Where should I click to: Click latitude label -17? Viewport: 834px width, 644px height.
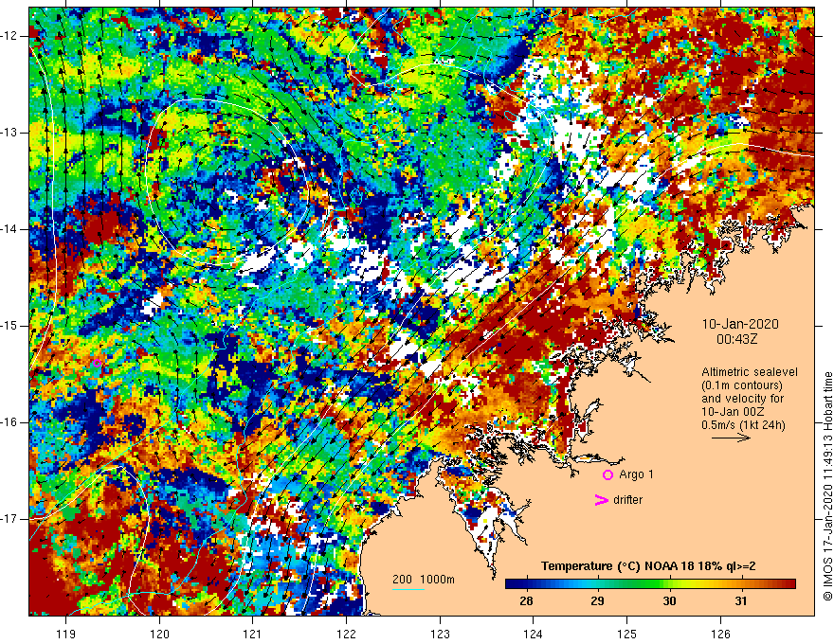9,519
